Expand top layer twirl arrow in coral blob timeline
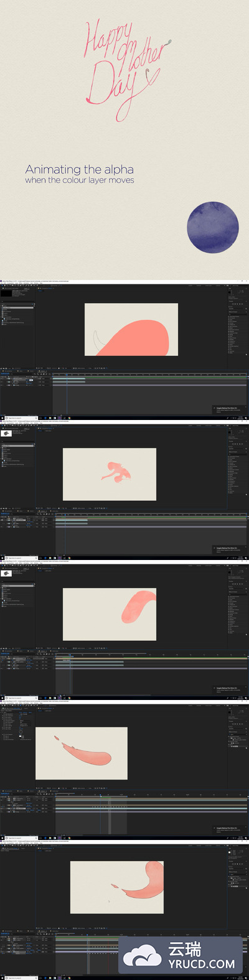The image size is (249, 980). coord(12,379)
